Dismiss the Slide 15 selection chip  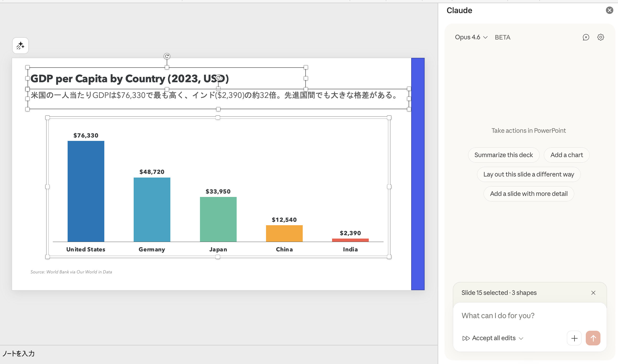tap(593, 293)
